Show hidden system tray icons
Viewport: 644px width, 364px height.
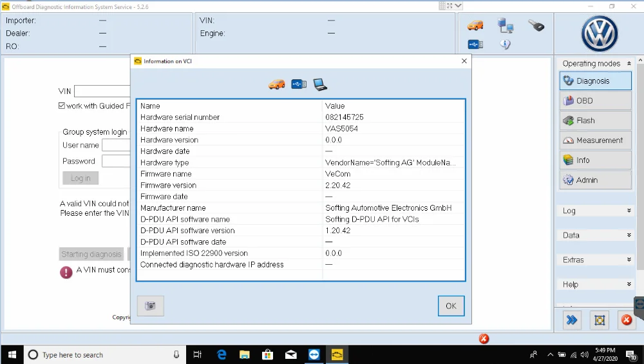551,354
